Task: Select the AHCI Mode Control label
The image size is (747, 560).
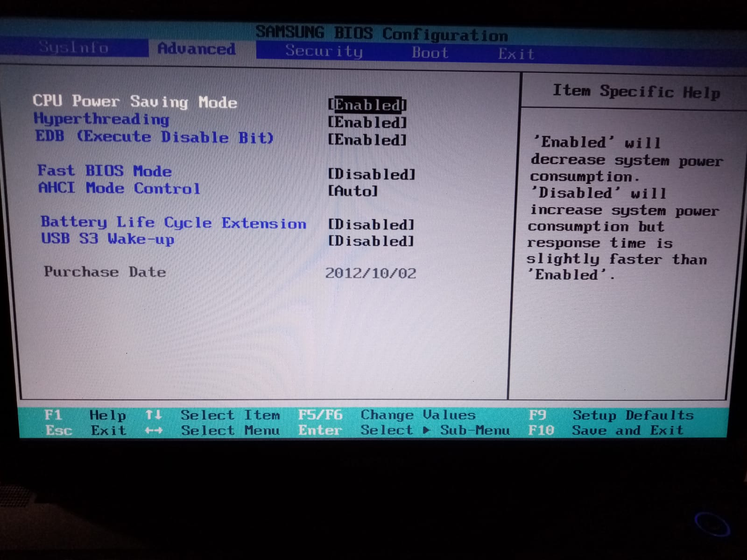Action: tap(119, 188)
